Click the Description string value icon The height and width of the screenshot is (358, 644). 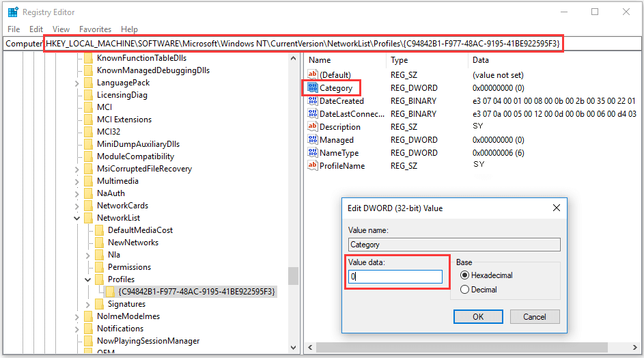point(313,126)
